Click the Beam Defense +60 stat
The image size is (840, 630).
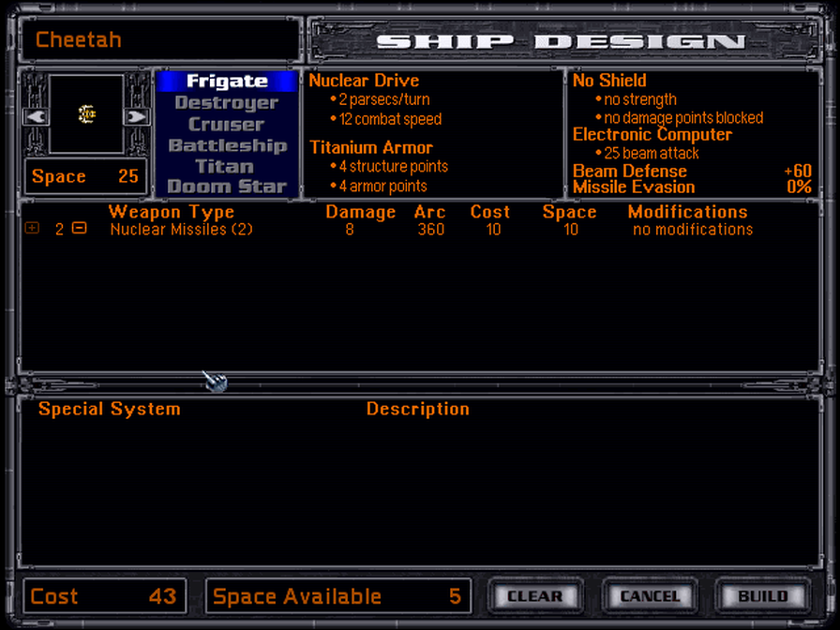tap(692, 171)
